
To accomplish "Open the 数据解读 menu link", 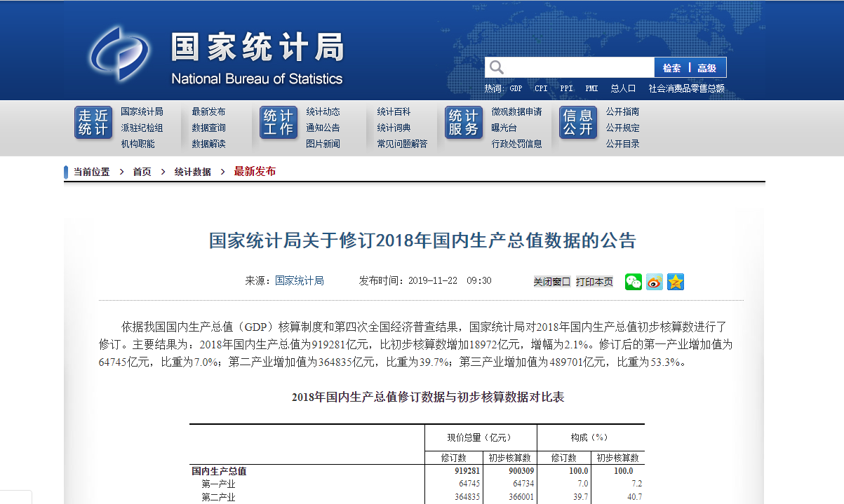I will [208, 144].
